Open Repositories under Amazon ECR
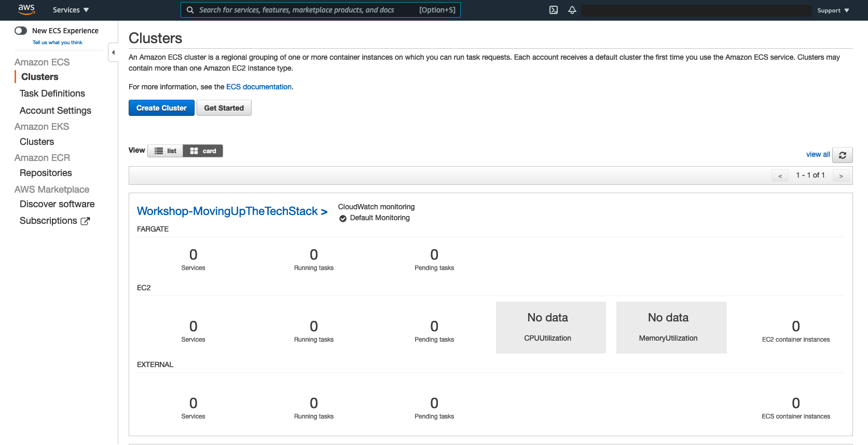The image size is (868, 445). point(46,173)
